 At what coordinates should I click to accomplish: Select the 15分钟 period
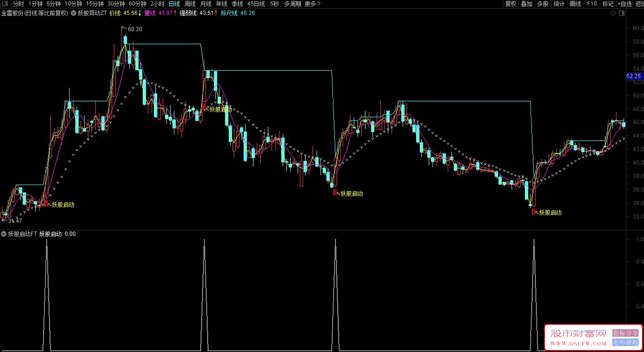(95, 3)
